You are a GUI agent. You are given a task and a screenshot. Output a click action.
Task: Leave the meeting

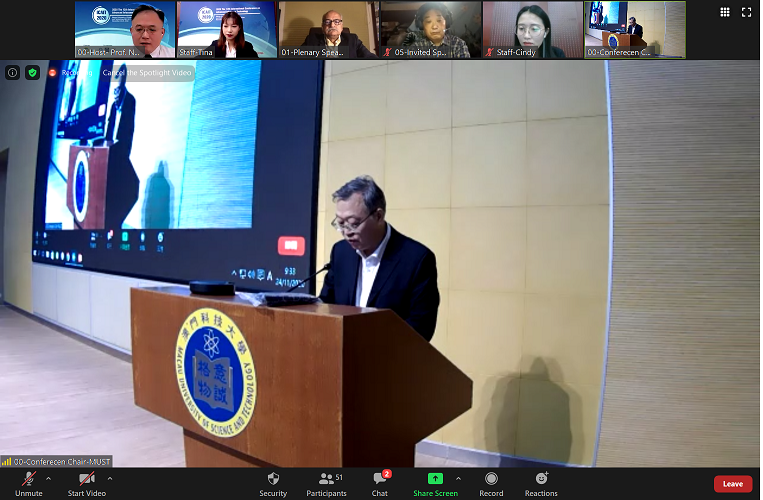tap(733, 483)
